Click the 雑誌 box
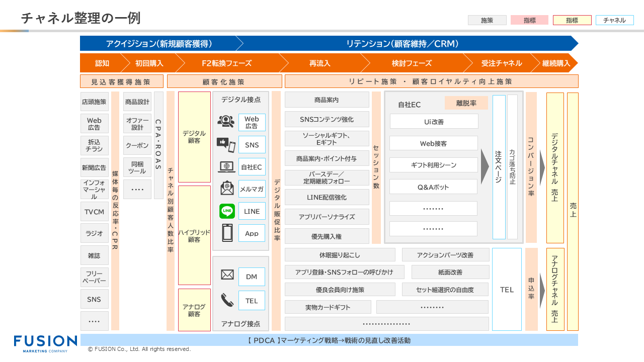Screen dimensions: 644x362 (94, 255)
